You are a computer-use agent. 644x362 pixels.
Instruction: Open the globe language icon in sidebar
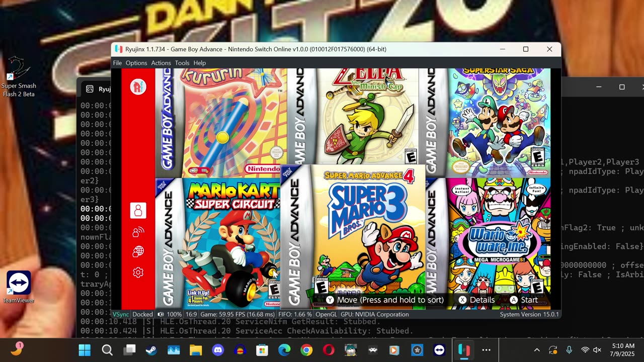[138, 251]
